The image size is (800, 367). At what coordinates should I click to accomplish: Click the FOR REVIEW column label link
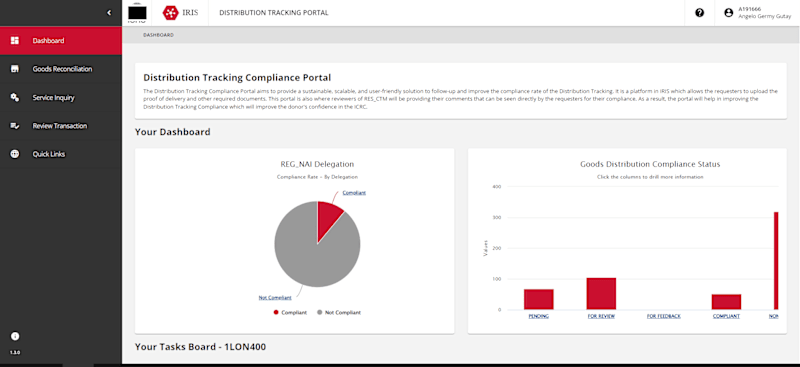601,316
